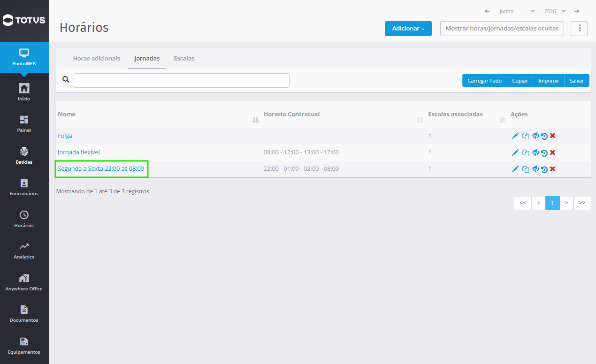The height and width of the screenshot is (364, 596).
Task: Click the Horários page title
Action: click(x=84, y=28)
